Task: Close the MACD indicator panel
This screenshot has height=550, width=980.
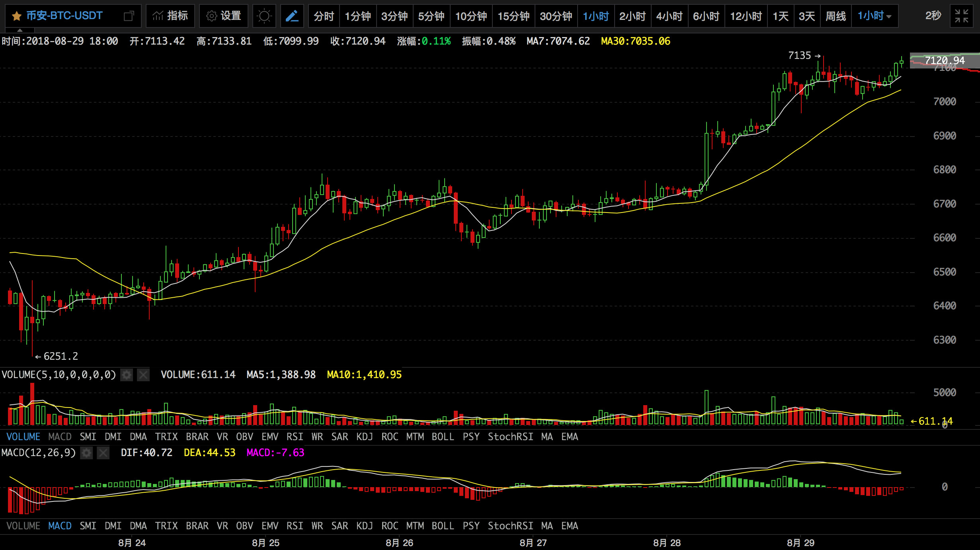Action: (103, 453)
